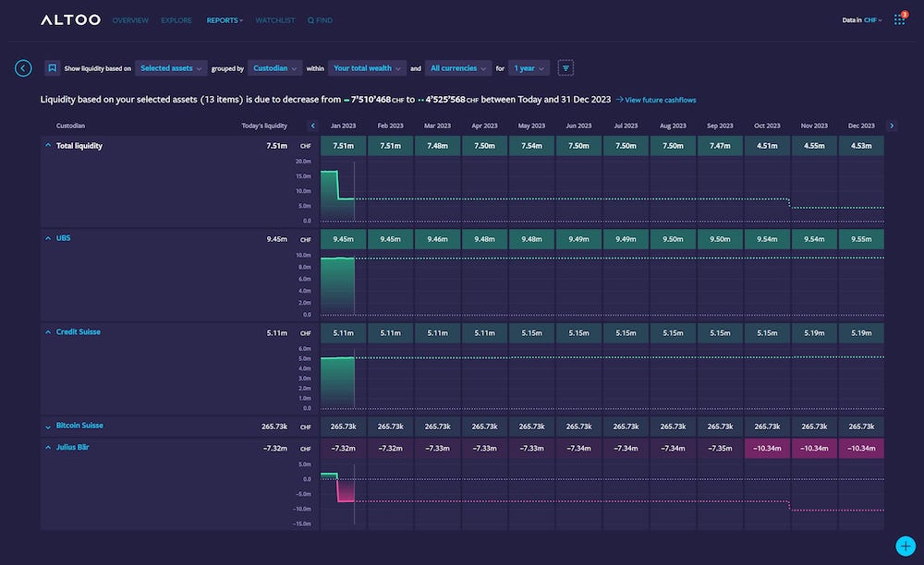Change the period via the 1 year dropdown

pyautogui.click(x=528, y=67)
